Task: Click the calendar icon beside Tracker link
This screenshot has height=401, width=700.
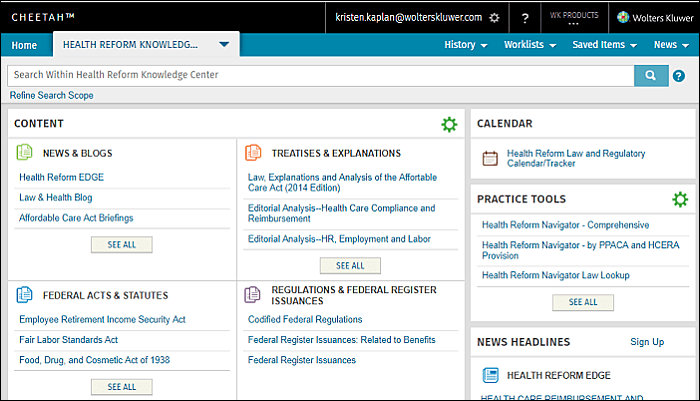Action: 490,158
